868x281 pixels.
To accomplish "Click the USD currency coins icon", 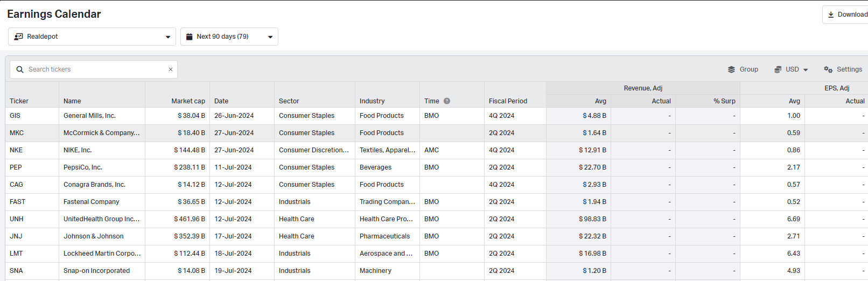I will pyautogui.click(x=778, y=69).
